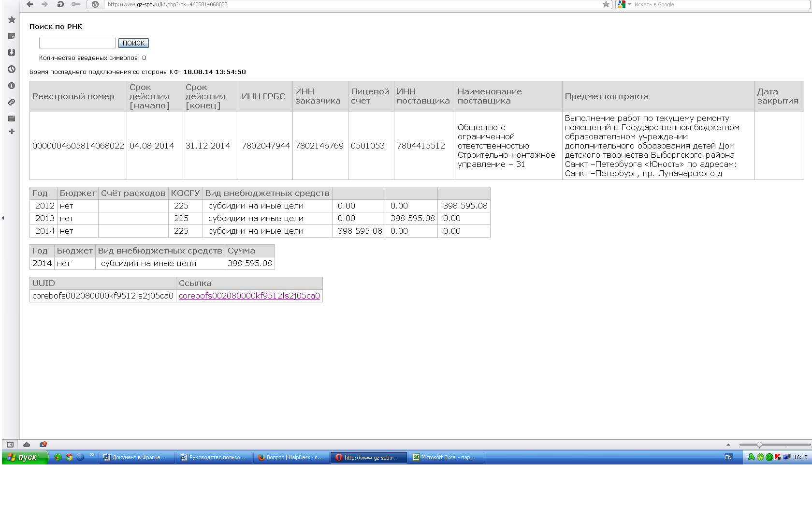Select the account number 0501053
812x508 pixels.
pyautogui.click(x=368, y=146)
